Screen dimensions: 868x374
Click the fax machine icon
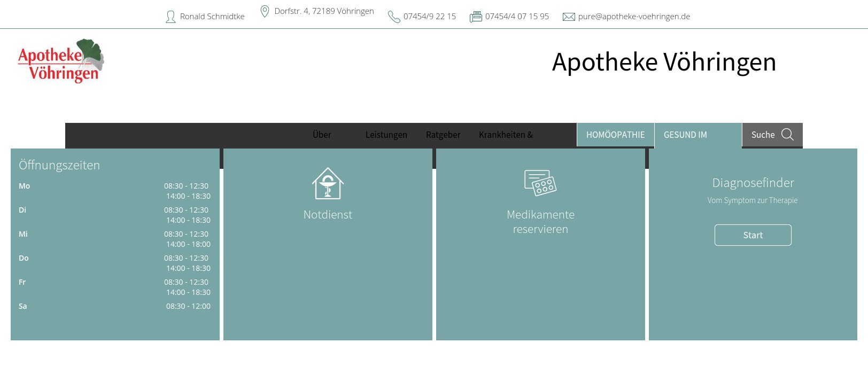point(476,17)
